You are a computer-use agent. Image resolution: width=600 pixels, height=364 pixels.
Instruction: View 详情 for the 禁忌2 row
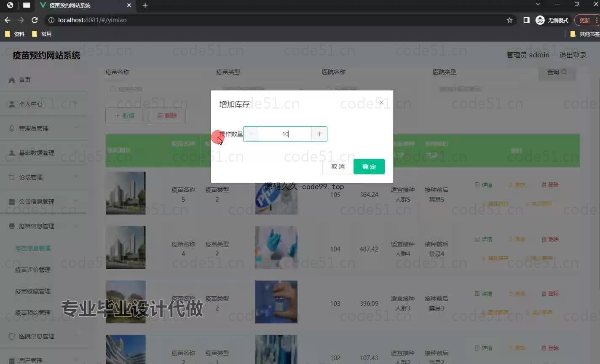(484, 348)
